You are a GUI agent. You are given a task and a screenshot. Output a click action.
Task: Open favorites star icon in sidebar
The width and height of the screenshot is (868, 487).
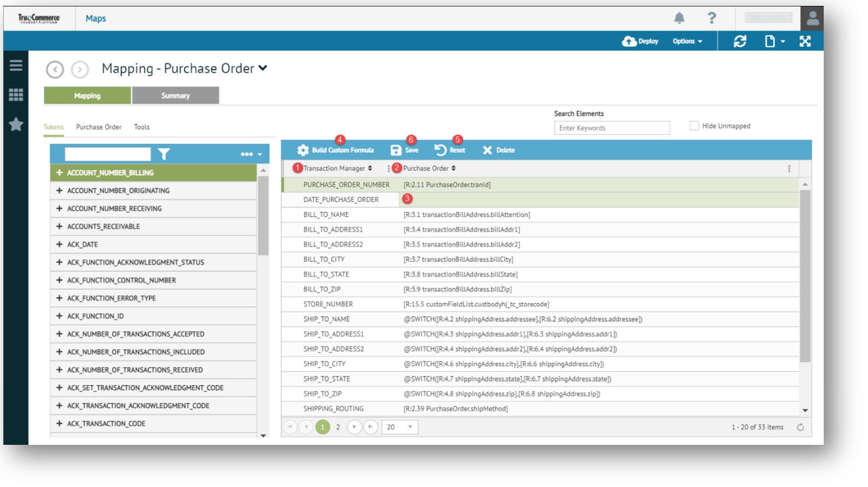click(16, 124)
